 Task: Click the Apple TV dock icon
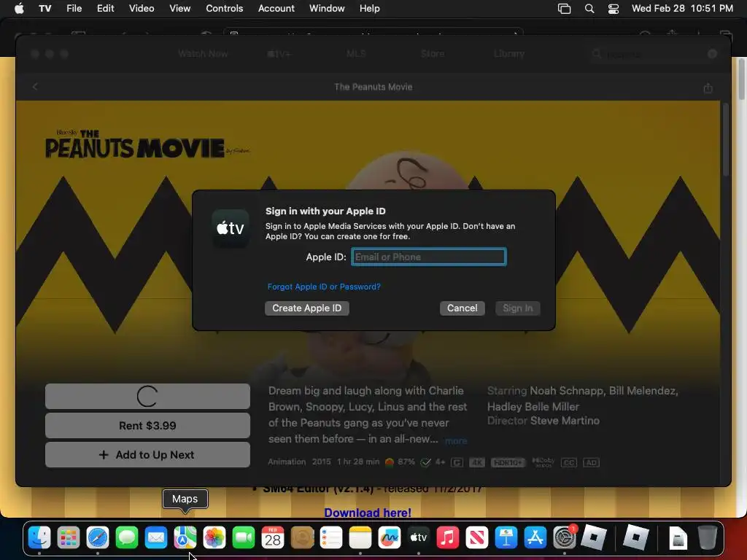click(x=418, y=538)
